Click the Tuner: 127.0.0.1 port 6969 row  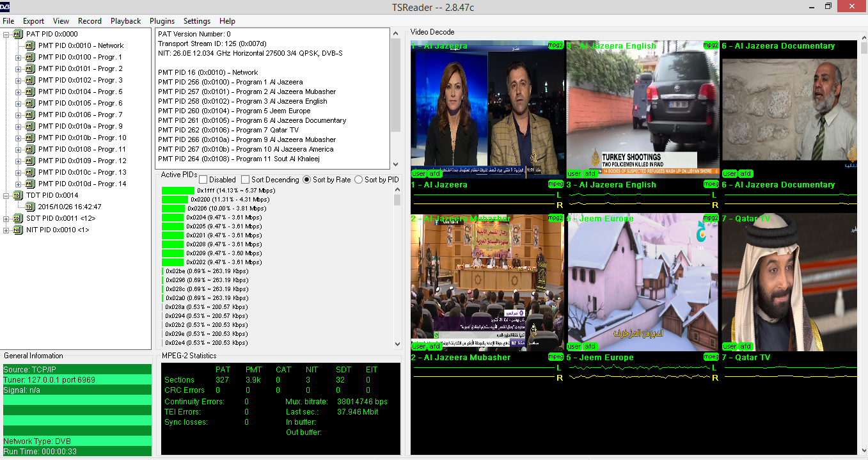tap(77, 380)
